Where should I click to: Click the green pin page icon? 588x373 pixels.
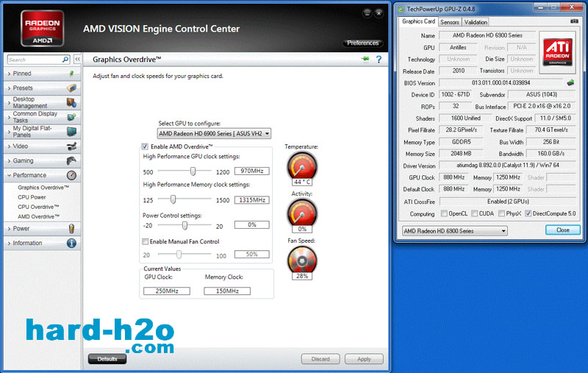pyautogui.click(x=365, y=59)
